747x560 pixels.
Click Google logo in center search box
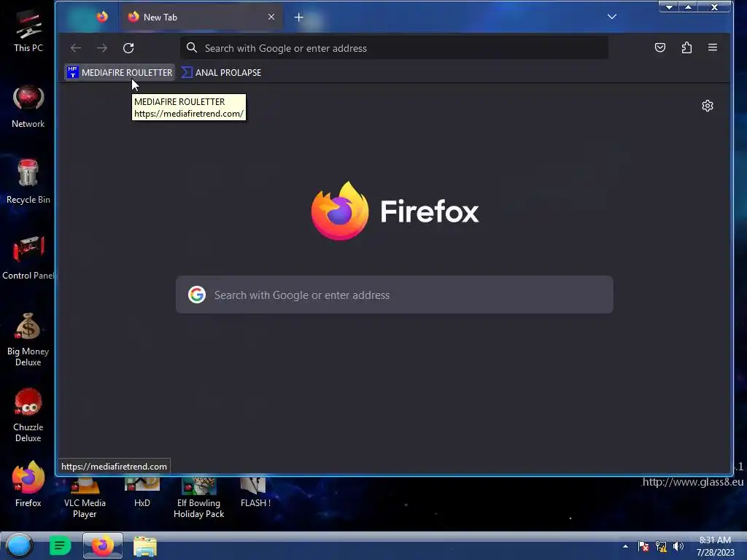pos(197,295)
